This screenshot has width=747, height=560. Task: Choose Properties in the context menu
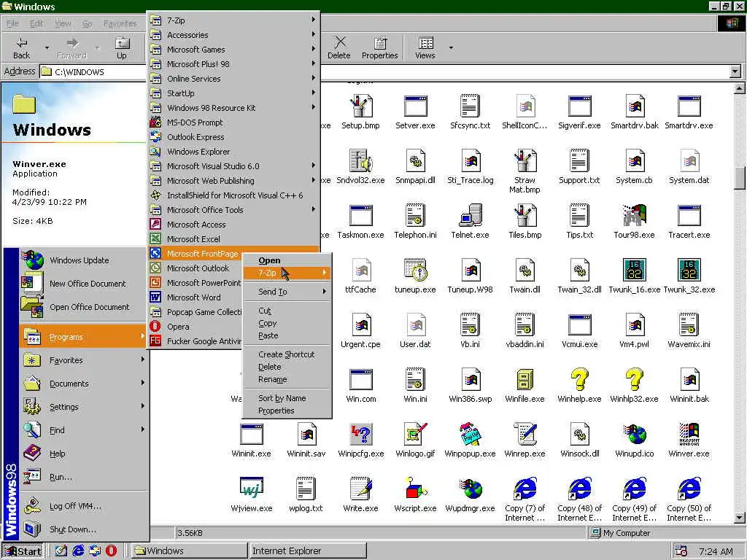click(x=286, y=411)
